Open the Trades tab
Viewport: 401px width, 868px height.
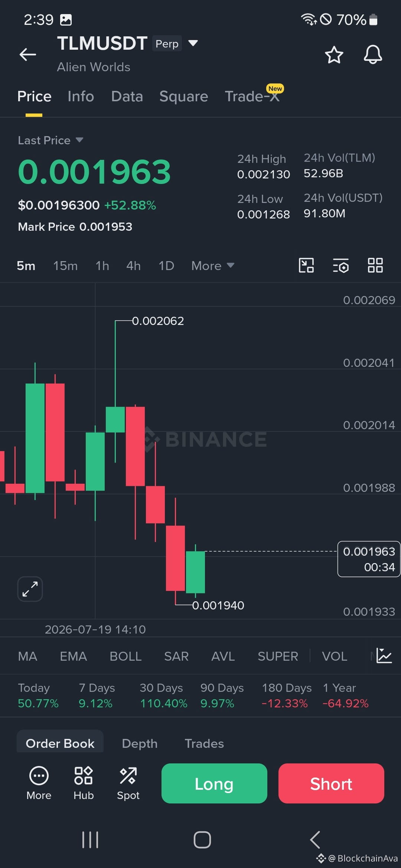pyautogui.click(x=204, y=743)
